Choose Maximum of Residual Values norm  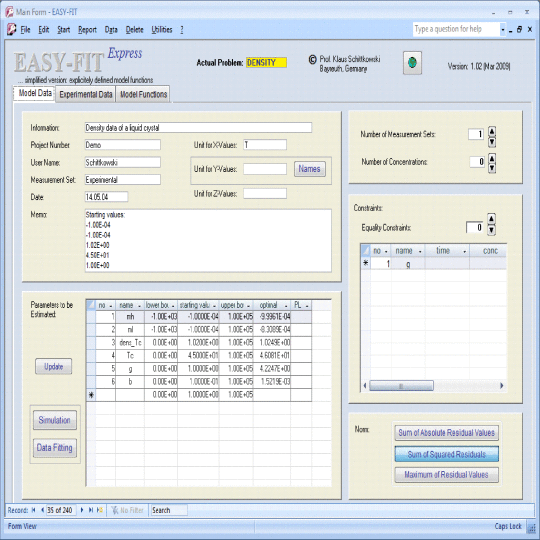(x=446, y=475)
